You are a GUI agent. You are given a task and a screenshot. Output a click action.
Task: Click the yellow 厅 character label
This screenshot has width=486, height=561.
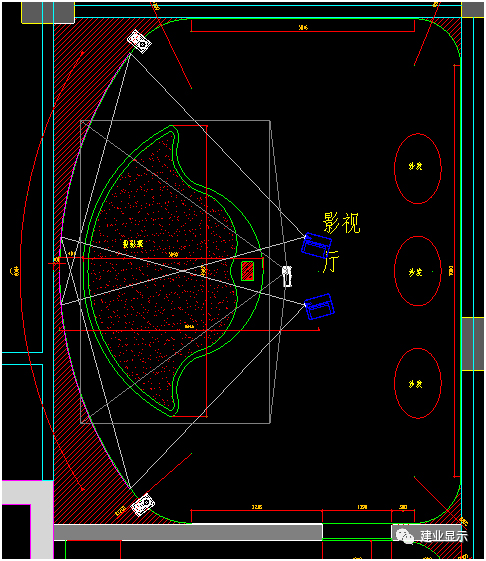coord(331,262)
